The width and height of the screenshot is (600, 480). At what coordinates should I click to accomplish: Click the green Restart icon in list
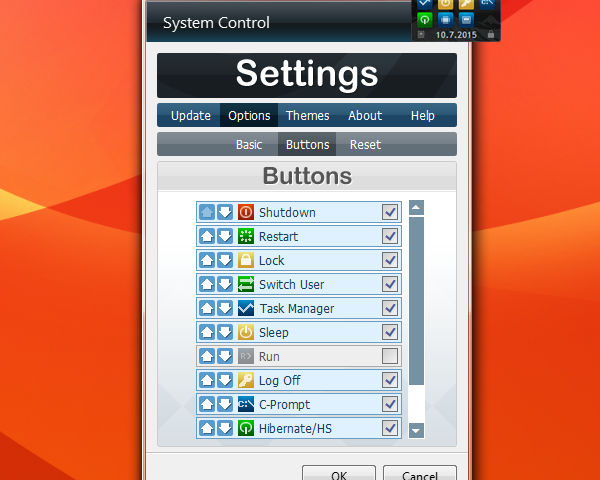click(246, 236)
